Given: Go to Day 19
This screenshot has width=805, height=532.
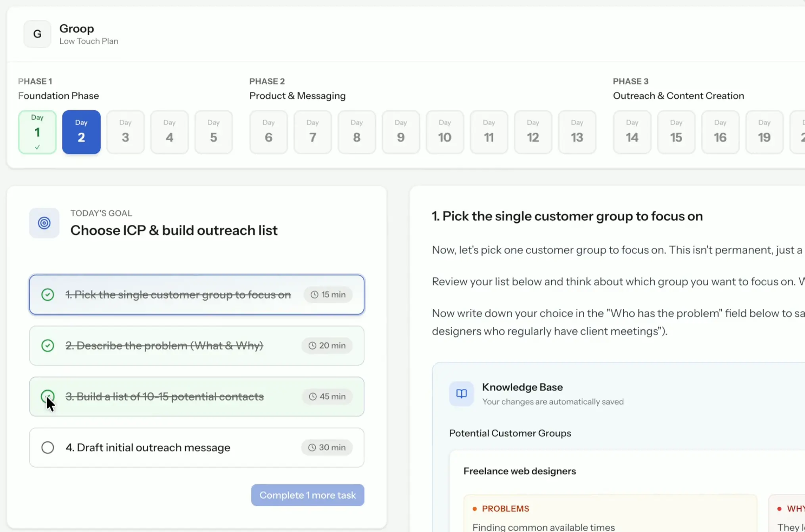Looking at the screenshot, I should coord(764,132).
